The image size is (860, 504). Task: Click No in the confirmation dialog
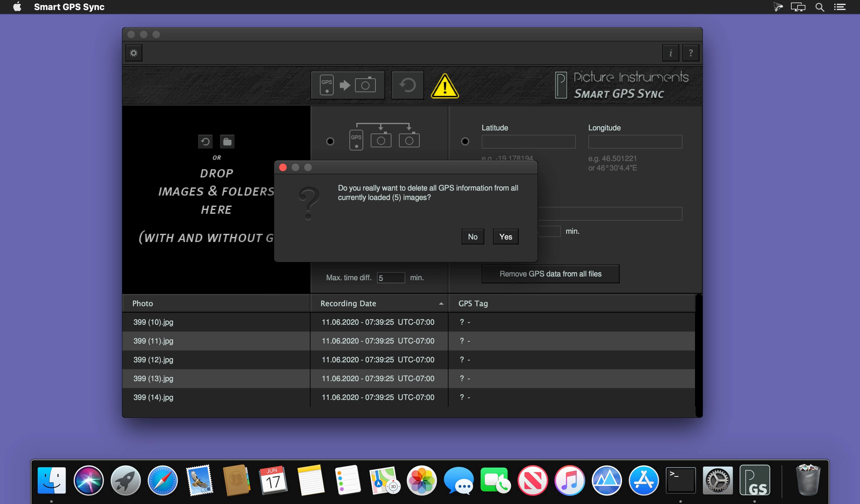[x=472, y=237]
